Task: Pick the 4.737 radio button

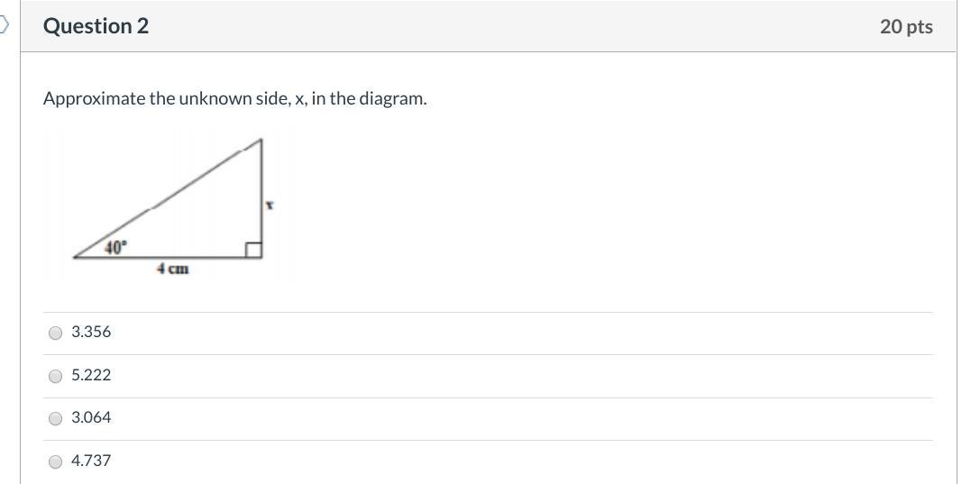Action: click(x=56, y=461)
